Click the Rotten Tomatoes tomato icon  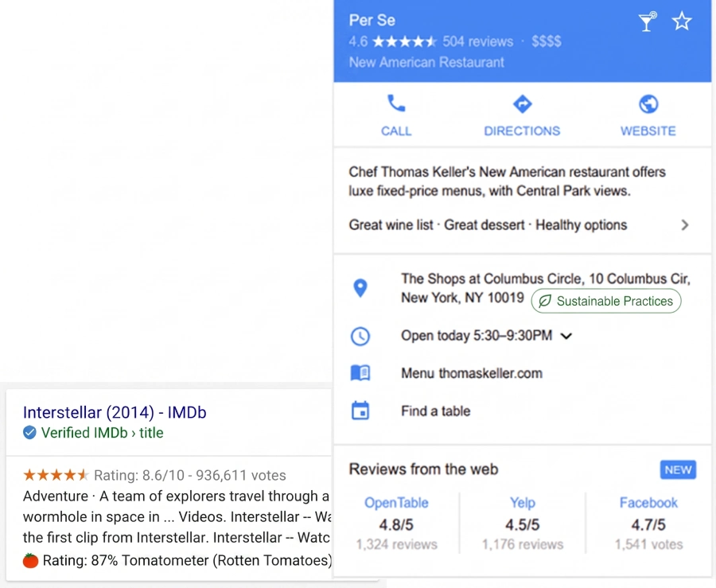[x=30, y=560]
